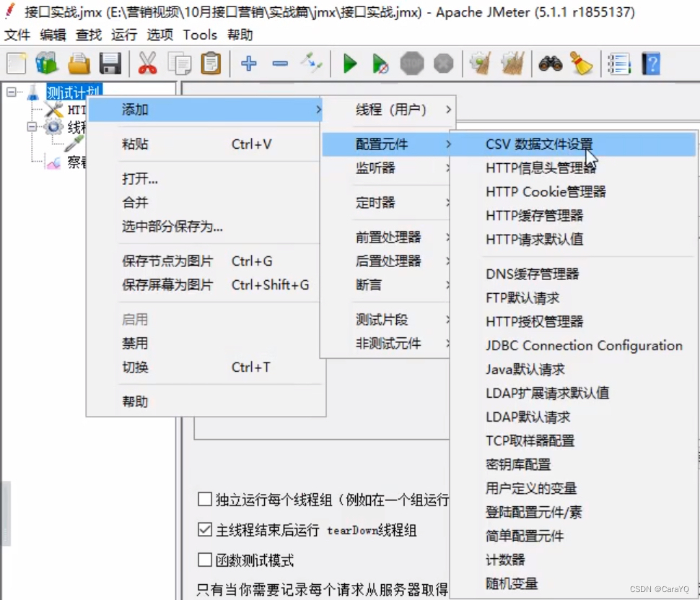Image resolution: width=700 pixels, height=600 pixels.
Task: Select 配置元件 submenu entry
Action: tap(385, 144)
